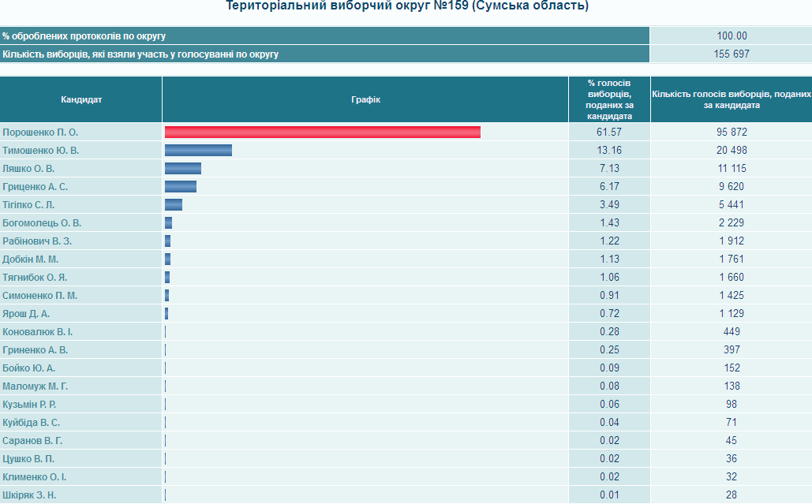Select candidate Богомолець О. В.
812x504 pixels.
click(x=42, y=223)
